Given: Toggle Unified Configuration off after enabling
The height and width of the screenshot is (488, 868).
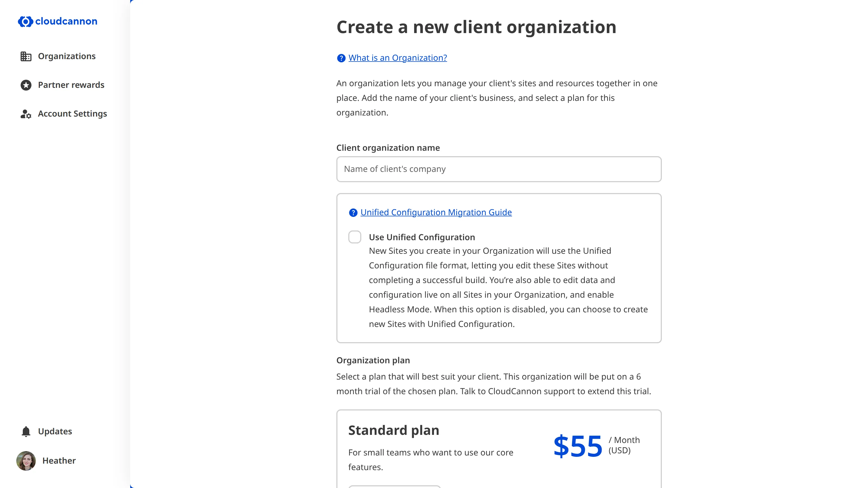Looking at the screenshot, I should pos(355,237).
